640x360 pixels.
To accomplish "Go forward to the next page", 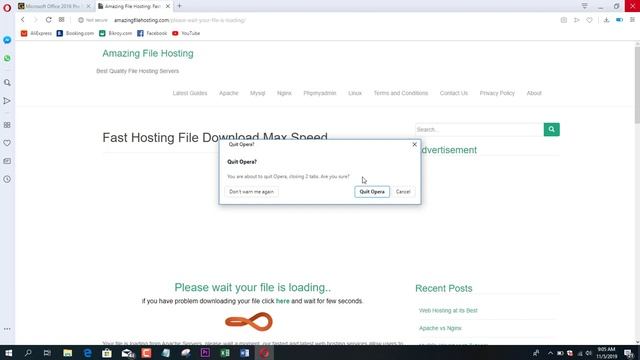I will [x=35, y=20].
